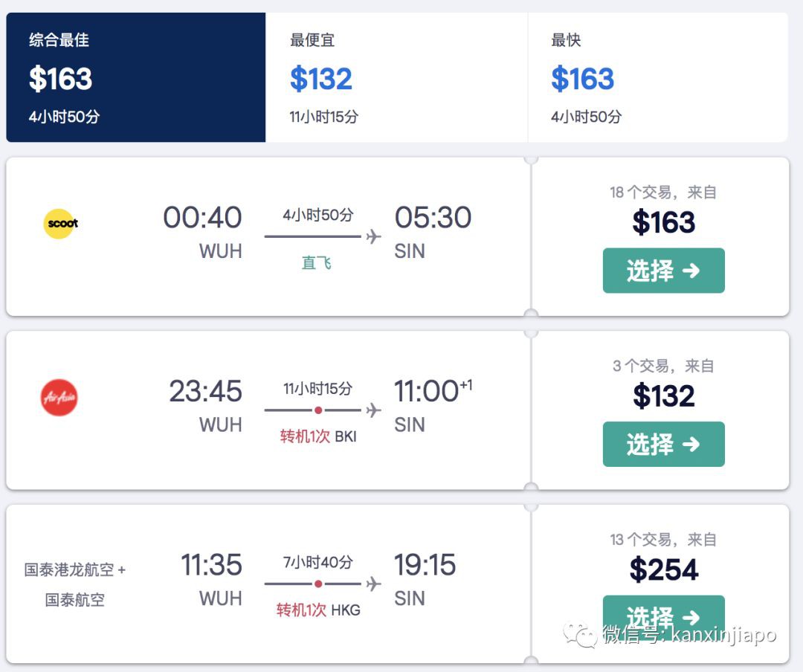The image size is (803, 672).
Task: Switch to the 最快 $163 tab
Action: tap(657, 77)
